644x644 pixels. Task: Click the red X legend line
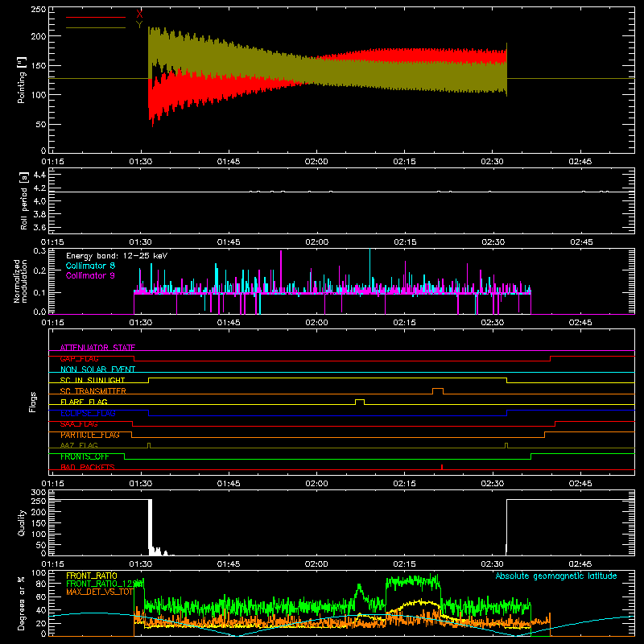[x=96, y=17]
